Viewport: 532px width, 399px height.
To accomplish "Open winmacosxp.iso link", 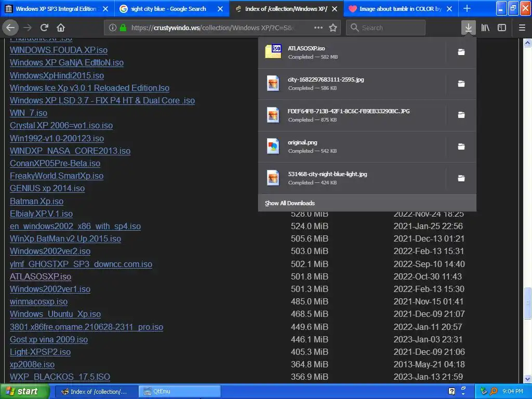I will point(38,302).
